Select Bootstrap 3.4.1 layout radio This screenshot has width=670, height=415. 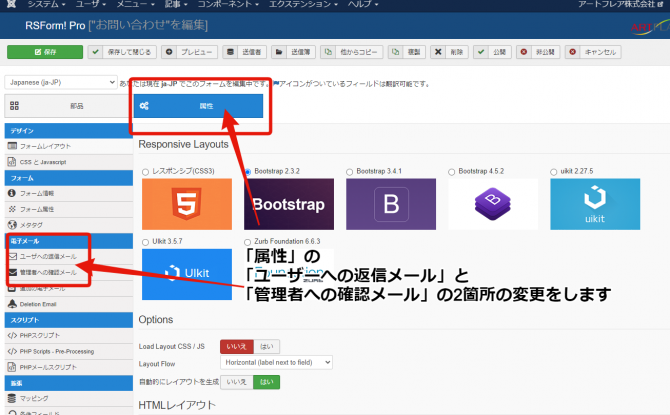(350, 172)
